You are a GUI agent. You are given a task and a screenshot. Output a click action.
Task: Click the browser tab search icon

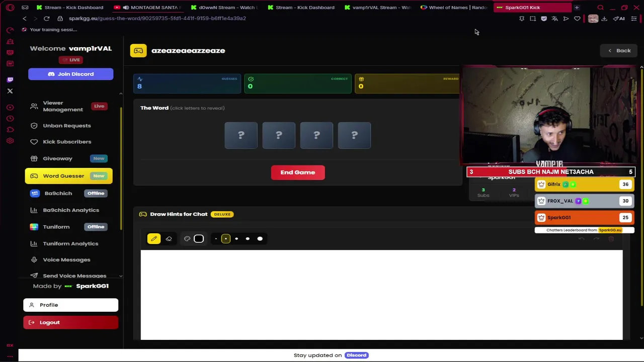coord(600,8)
